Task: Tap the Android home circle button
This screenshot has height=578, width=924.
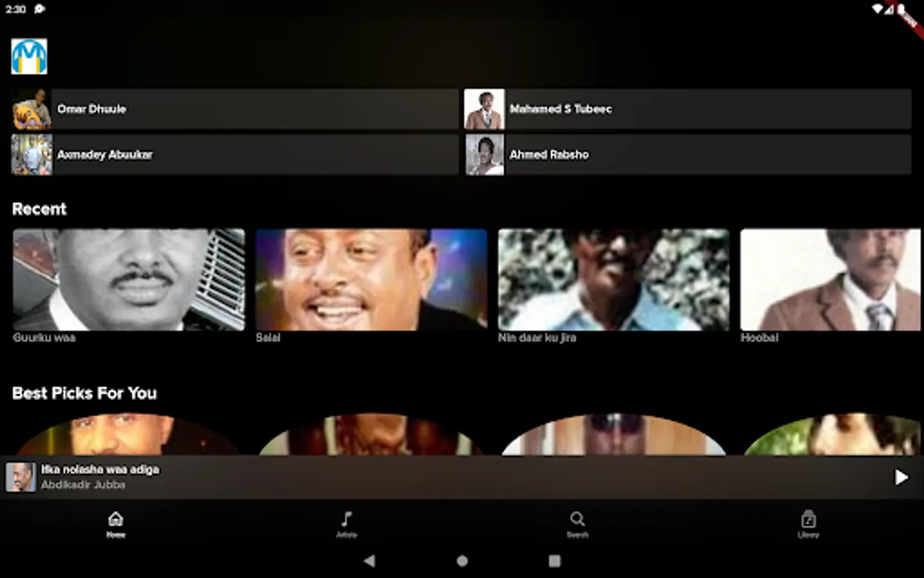Action: 462,561
